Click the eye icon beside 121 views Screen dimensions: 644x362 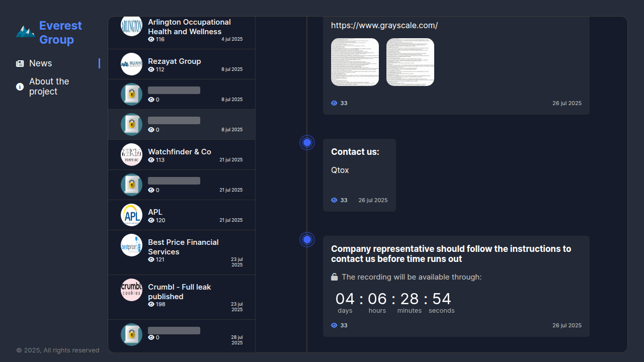(x=151, y=259)
